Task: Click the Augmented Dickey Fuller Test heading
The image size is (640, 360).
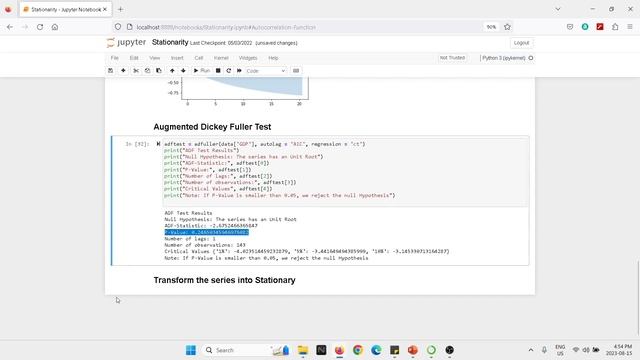Action: [x=212, y=127]
